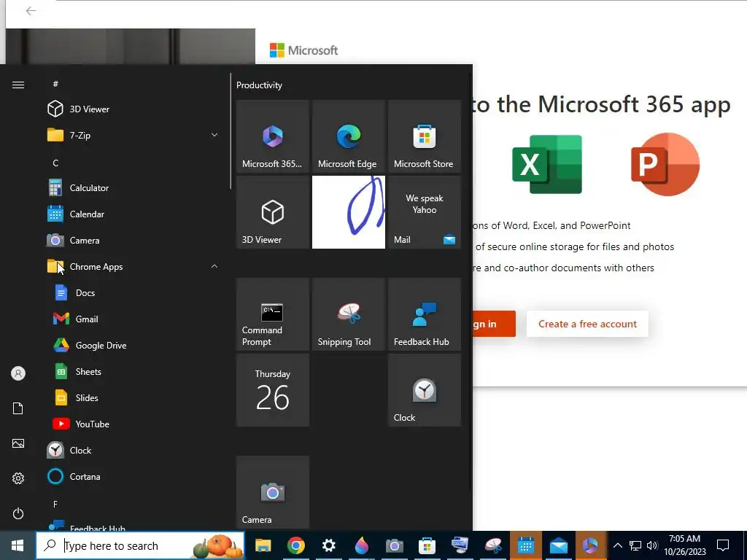Open YouTube in Chrome Apps
This screenshot has height=560, width=747.
click(133, 424)
